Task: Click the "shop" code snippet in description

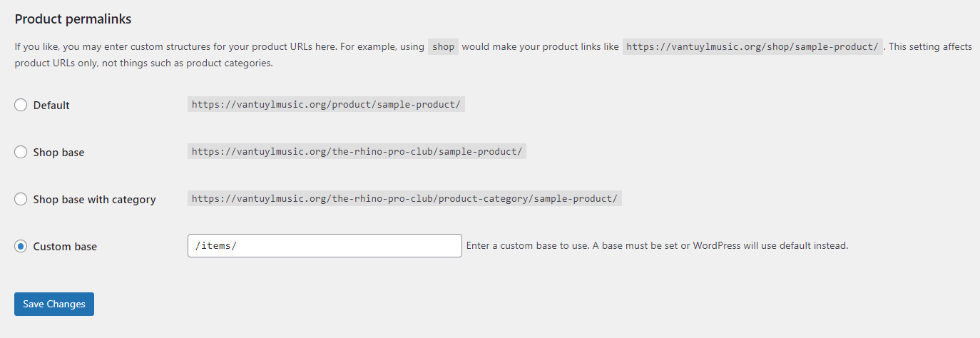Action: click(443, 47)
